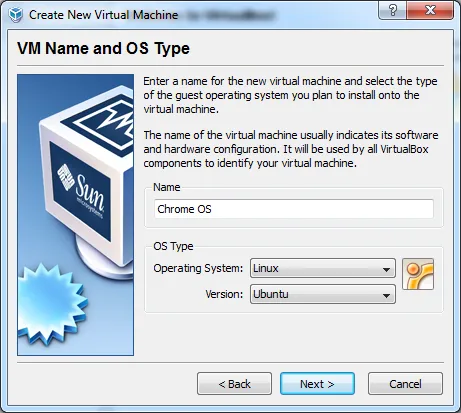Viewport: 461px width, 413px height.
Task: Click the 'Operating System:' label
Action: [198, 268]
